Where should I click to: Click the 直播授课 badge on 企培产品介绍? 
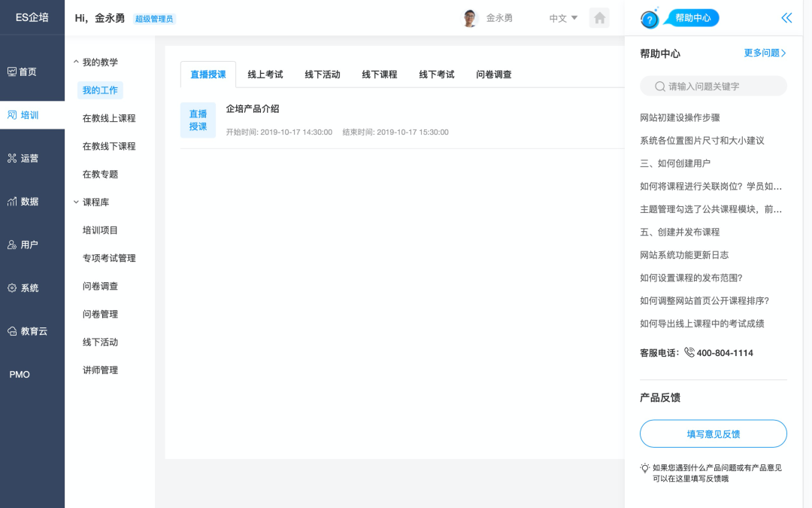pos(198,119)
